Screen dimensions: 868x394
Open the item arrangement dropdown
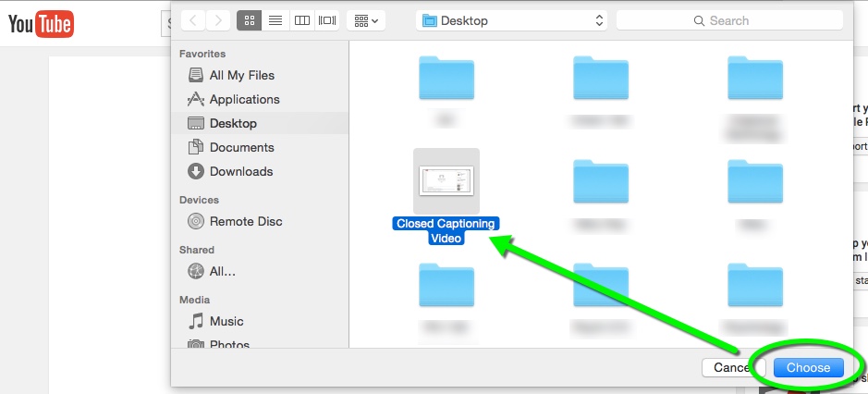click(367, 19)
